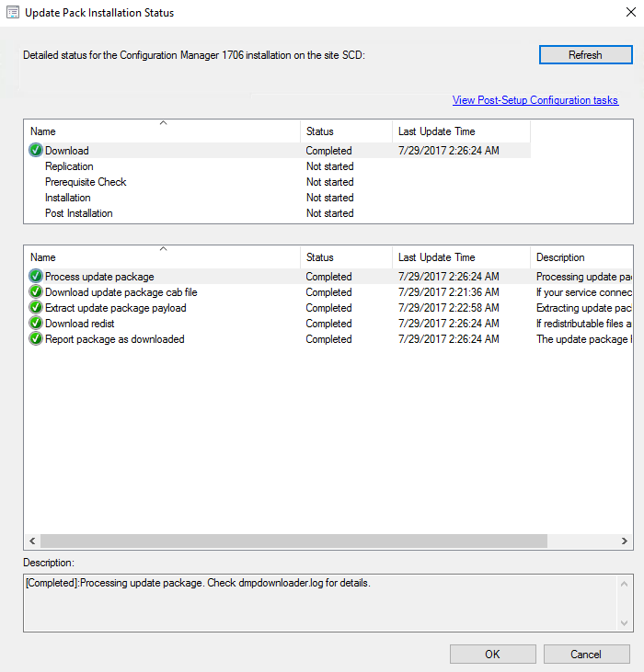The height and width of the screenshot is (672, 644).
Task: Click the 7/29/2017 2:22:58 AM time cell
Action: point(448,308)
